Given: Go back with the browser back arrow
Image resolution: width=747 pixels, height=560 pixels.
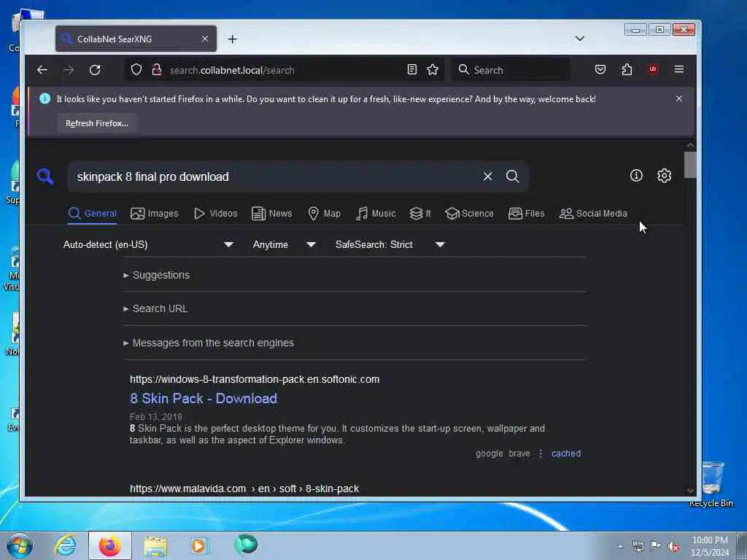Looking at the screenshot, I should [x=42, y=70].
